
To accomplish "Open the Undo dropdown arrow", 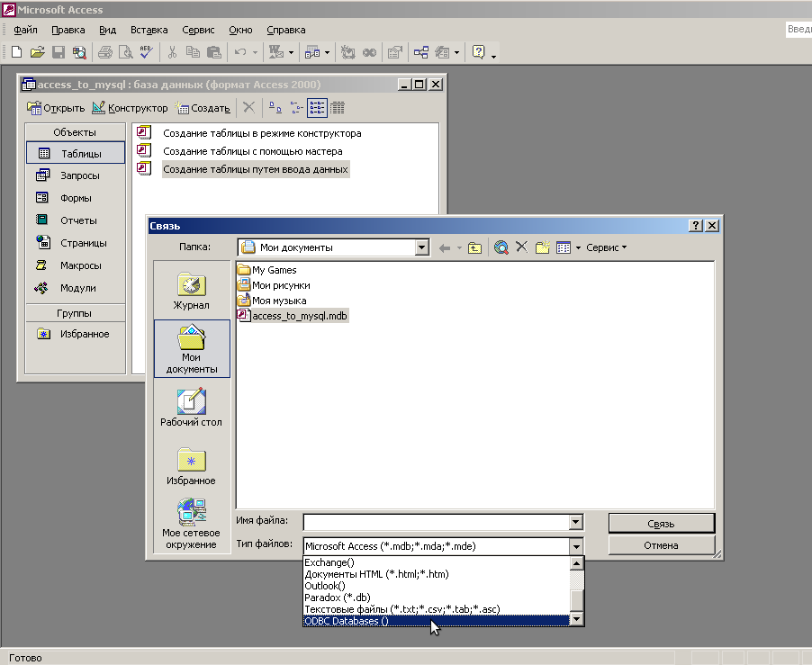I will point(255,52).
